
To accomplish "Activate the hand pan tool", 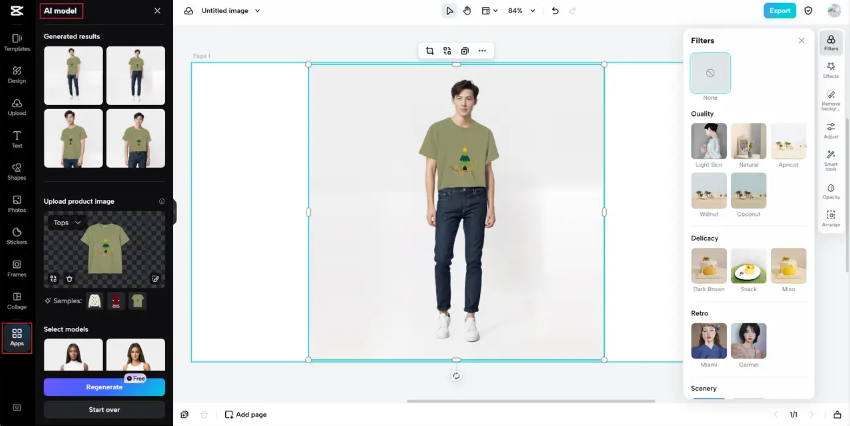I will click(x=467, y=11).
